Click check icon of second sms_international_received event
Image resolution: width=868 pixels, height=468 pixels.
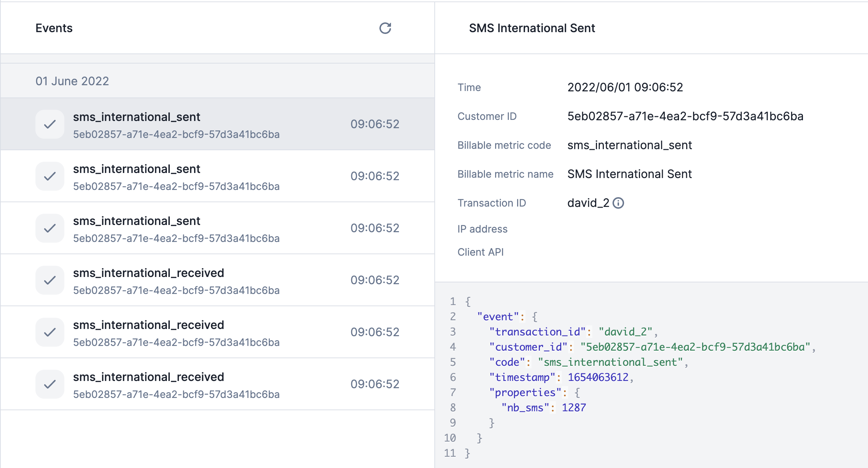coord(50,332)
